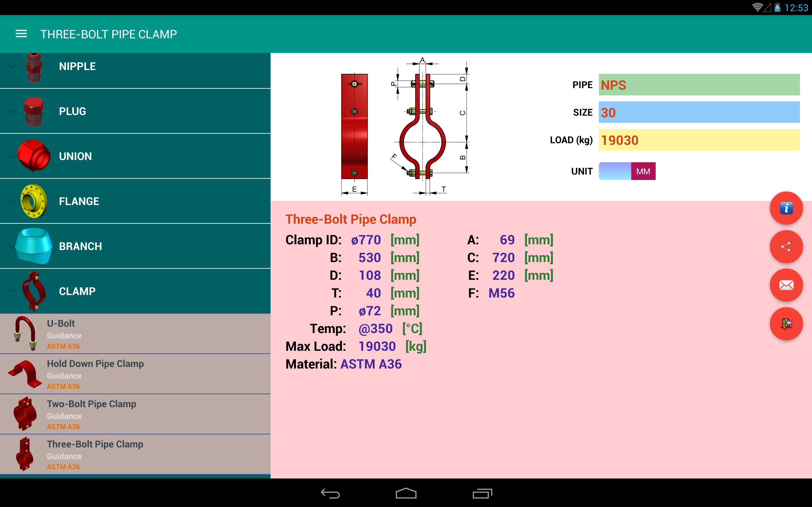812x507 pixels.
Task: Open the hamburger navigation menu
Action: tap(21, 34)
